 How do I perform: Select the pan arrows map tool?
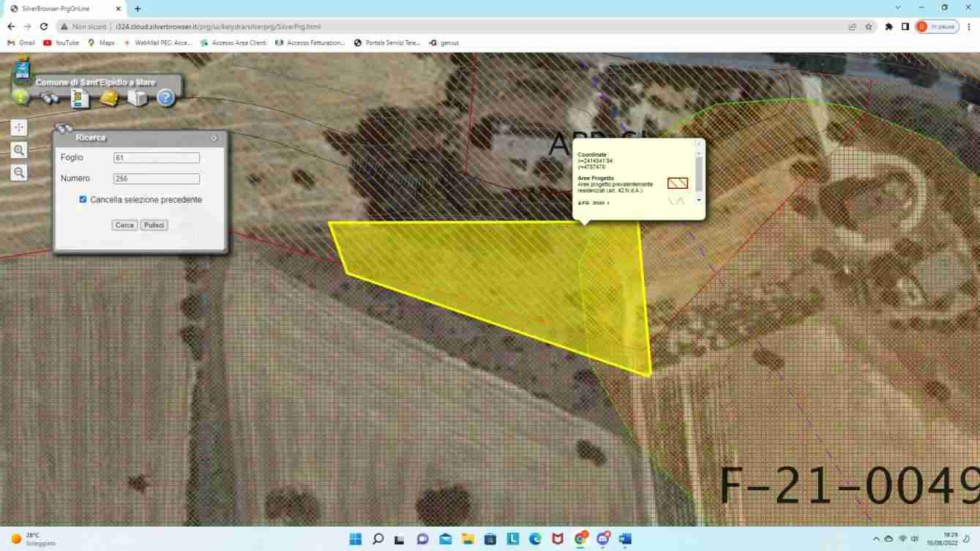19,127
